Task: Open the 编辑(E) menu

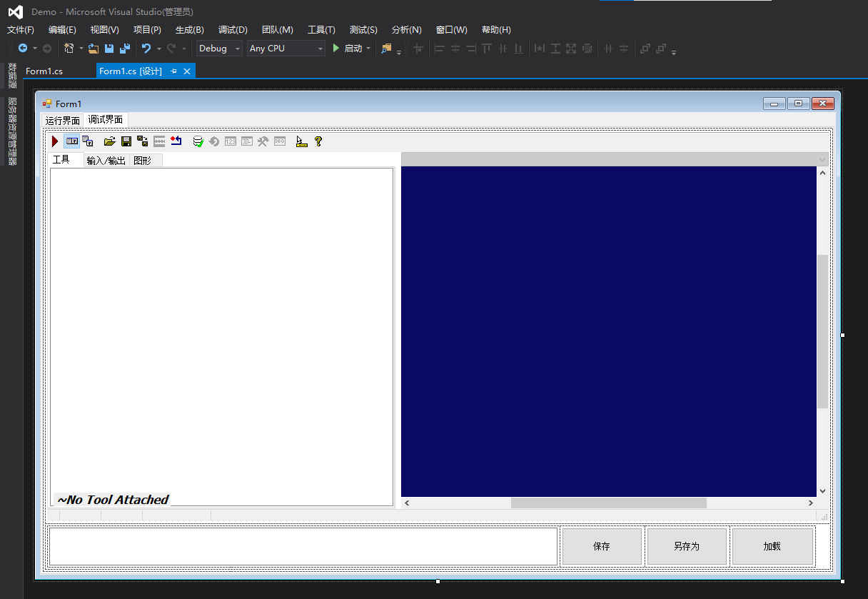Action: point(62,30)
